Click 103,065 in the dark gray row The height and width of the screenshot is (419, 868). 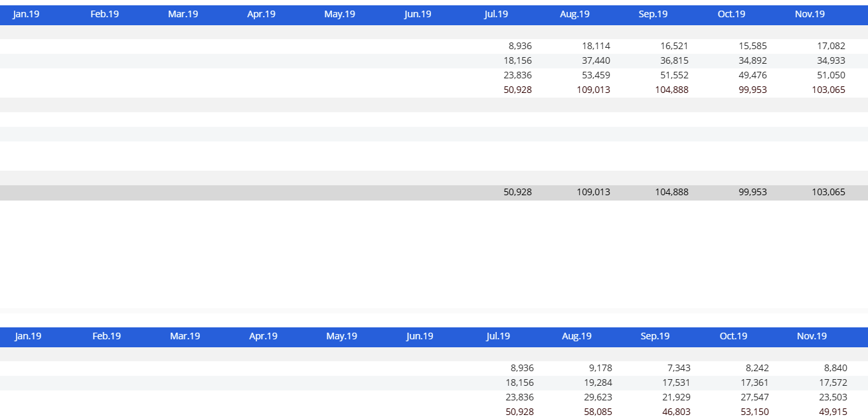click(x=828, y=192)
